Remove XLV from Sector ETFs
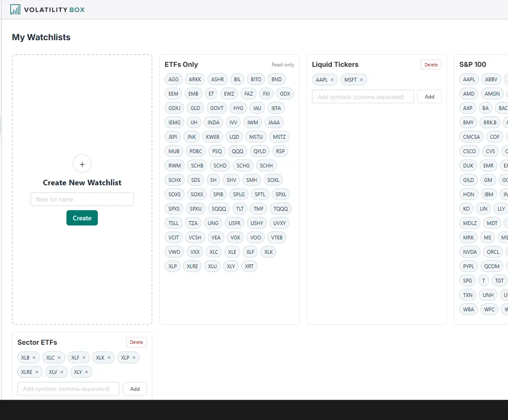This screenshot has width=508, height=420. 61,372
